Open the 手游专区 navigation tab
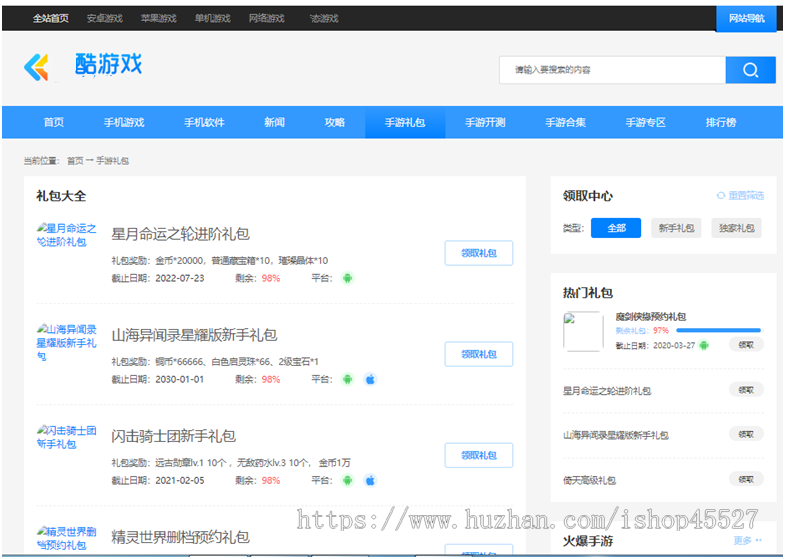Screen dimensions: 785x559 pos(645,122)
